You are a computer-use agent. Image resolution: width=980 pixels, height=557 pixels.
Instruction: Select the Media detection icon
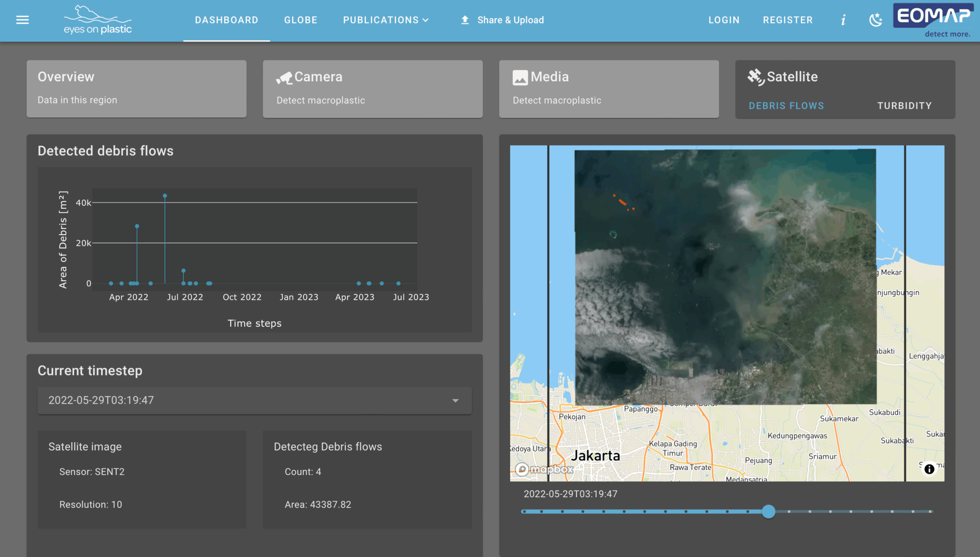coord(521,77)
